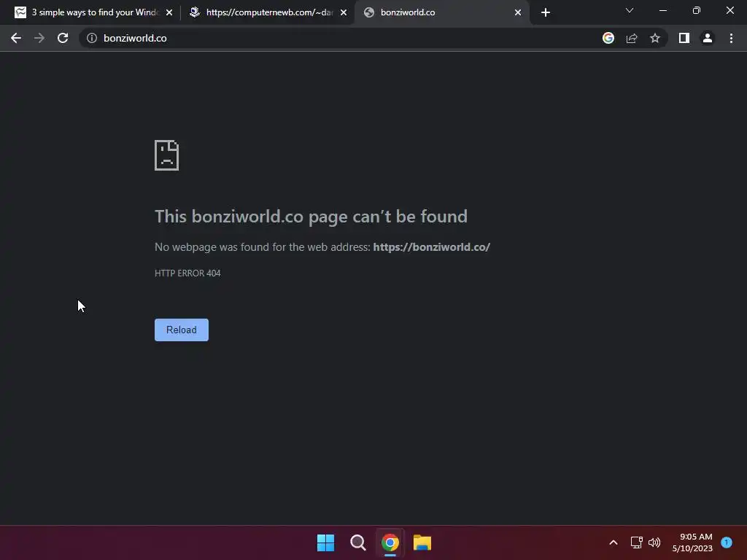The height and width of the screenshot is (560, 747).
Task: Restore down the Chrome window
Action: pos(697,10)
